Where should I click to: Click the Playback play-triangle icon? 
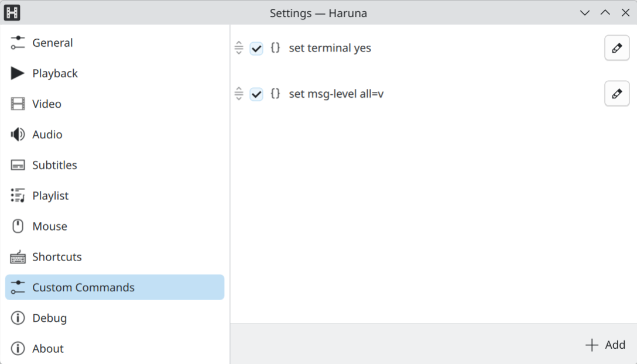click(18, 73)
